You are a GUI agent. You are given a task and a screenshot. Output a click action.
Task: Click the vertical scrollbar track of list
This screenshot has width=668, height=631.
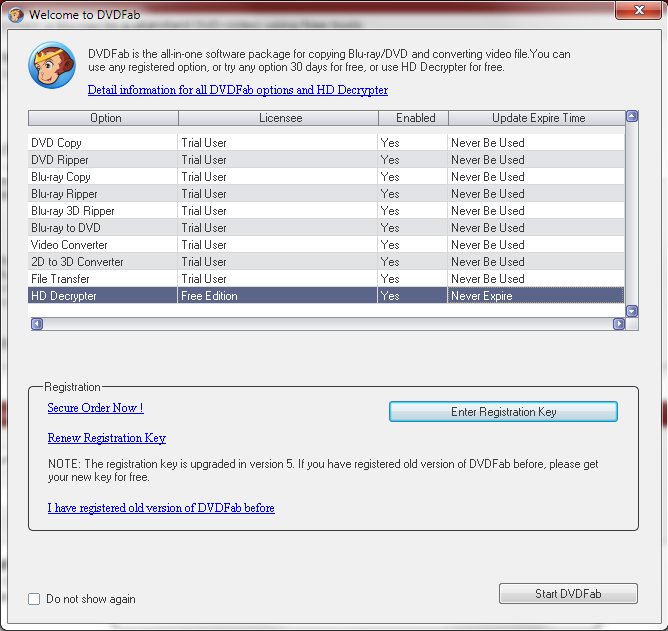point(632,213)
